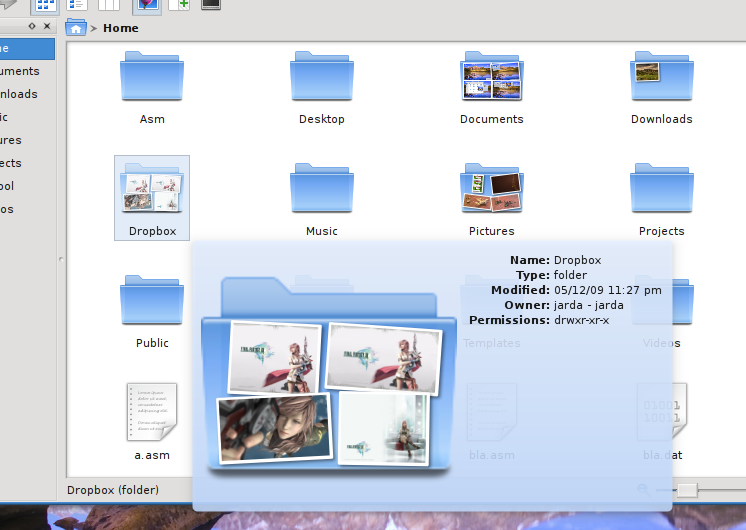746x530 pixels.
Task: Switch to Columns view mode
Action: pos(108,5)
